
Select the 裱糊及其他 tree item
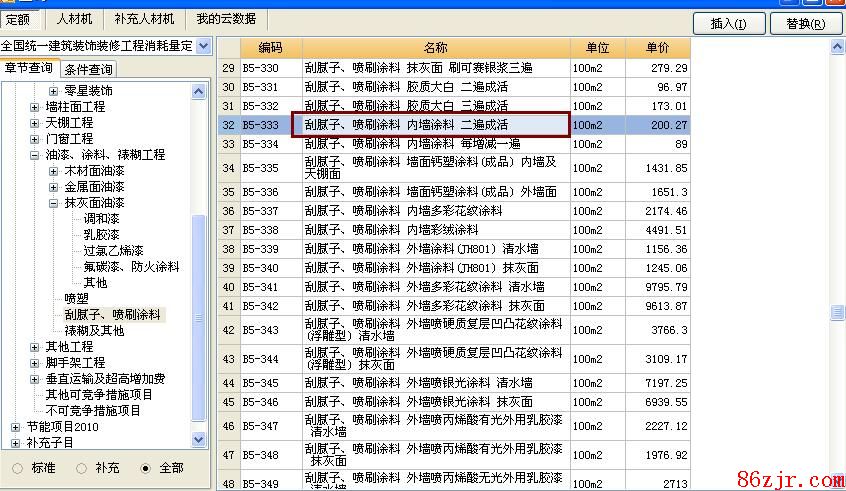[x=94, y=331]
